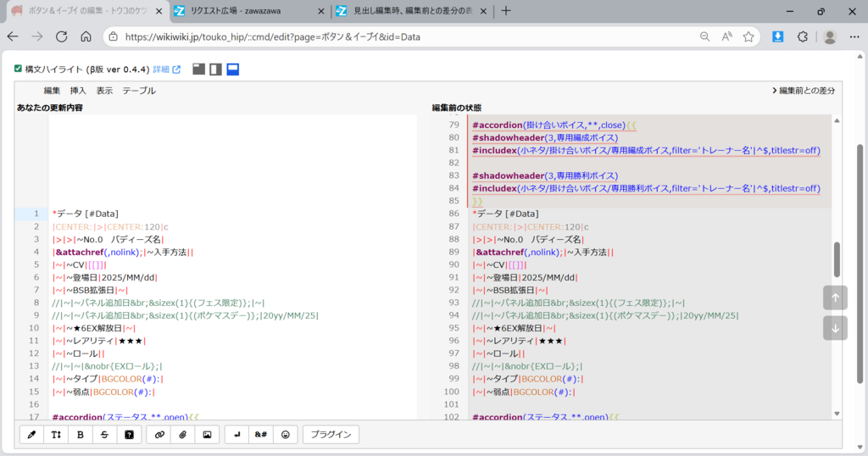Click the scroll-down arrow button on the right
The image size is (868, 456).
pos(835,328)
